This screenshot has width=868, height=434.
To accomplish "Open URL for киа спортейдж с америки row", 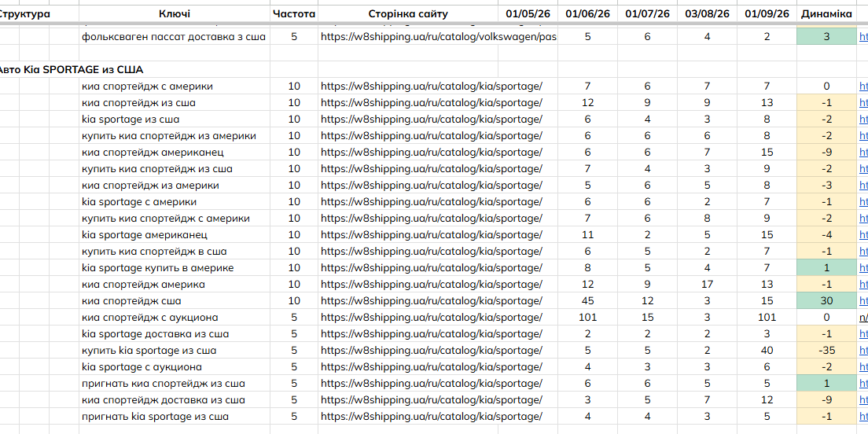I will pyautogui.click(x=431, y=86).
